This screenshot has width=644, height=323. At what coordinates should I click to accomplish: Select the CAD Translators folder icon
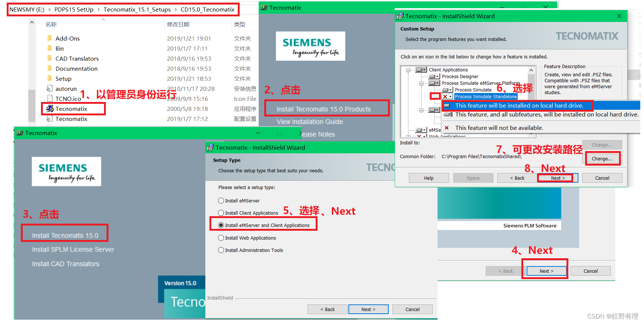pos(50,58)
